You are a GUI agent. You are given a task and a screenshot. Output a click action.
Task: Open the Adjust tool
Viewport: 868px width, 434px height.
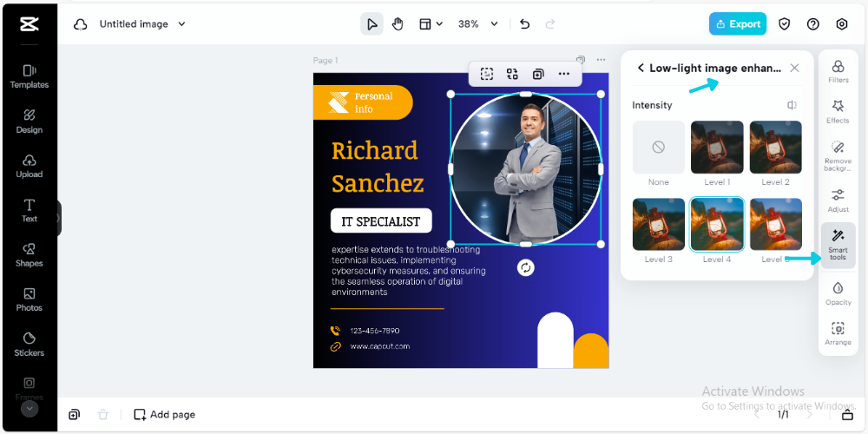tap(838, 201)
